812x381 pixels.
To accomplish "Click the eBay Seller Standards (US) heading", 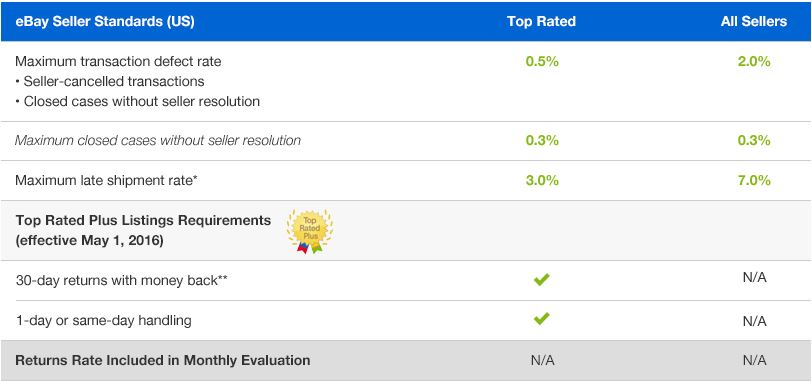I will pos(105,22).
